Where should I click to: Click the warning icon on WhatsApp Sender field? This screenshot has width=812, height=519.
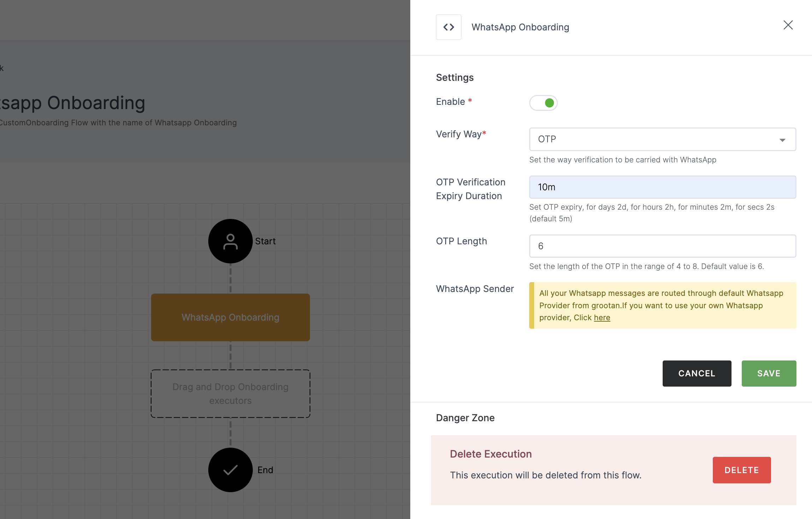531,305
